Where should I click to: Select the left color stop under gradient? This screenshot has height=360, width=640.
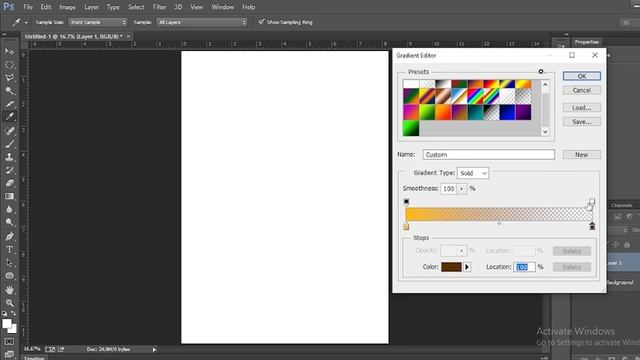406,226
